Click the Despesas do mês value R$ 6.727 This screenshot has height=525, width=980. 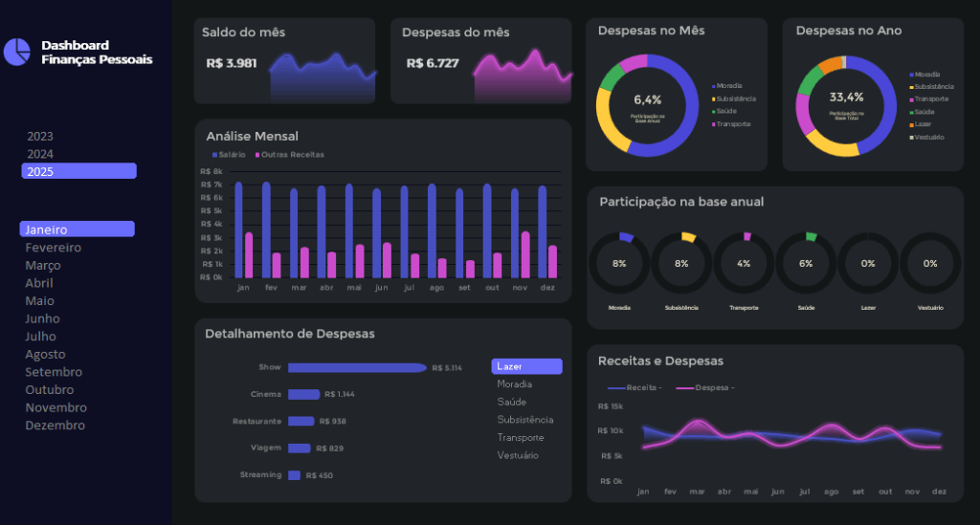coord(433,63)
